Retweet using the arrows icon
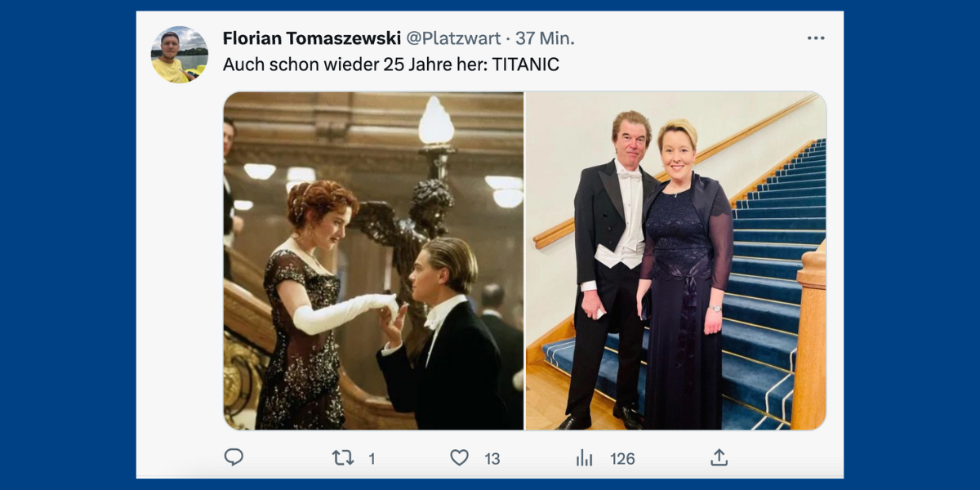980x490 pixels. 343,458
